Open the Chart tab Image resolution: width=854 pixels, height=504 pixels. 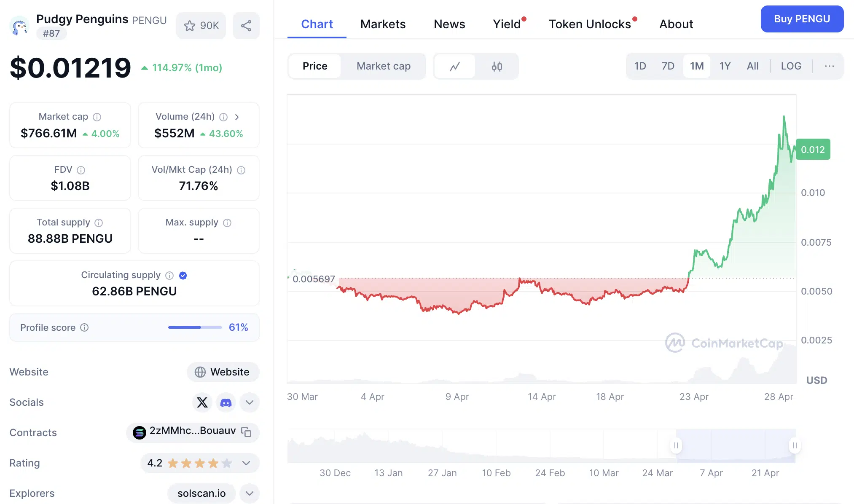click(317, 24)
